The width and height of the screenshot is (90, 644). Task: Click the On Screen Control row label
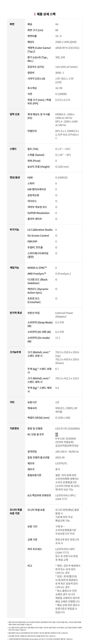(x=38, y=235)
